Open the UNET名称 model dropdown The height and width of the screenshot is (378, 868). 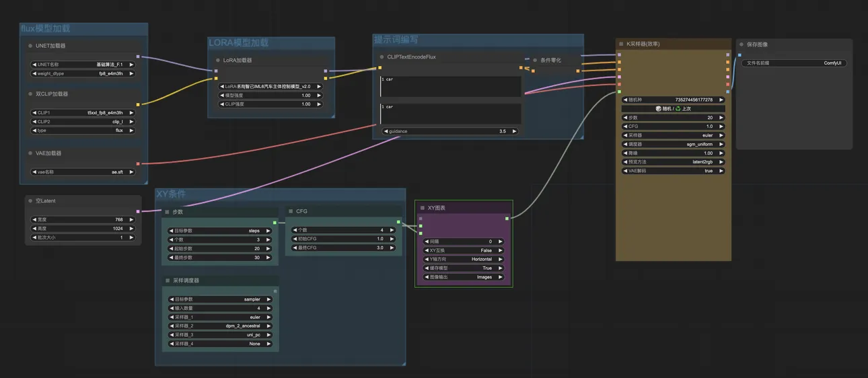point(83,65)
